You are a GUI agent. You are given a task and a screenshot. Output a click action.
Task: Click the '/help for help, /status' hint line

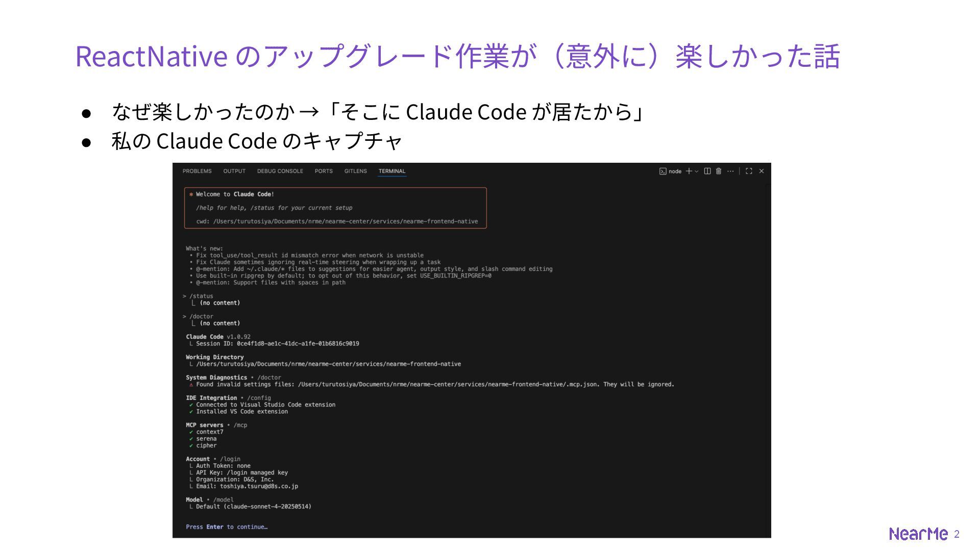point(274,208)
